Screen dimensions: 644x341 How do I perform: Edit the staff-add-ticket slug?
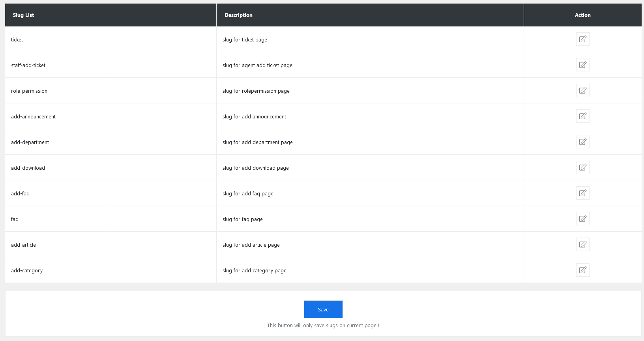pos(582,65)
